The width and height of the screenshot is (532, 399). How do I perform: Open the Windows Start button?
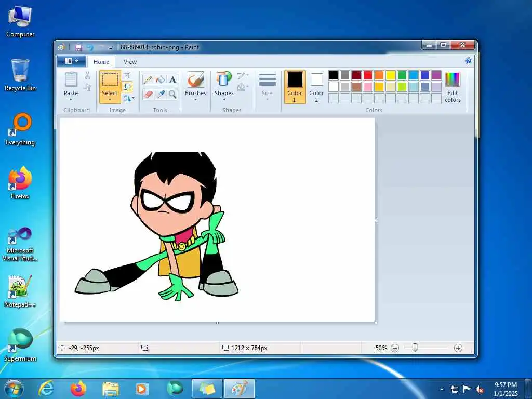click(x=14, y=389)
